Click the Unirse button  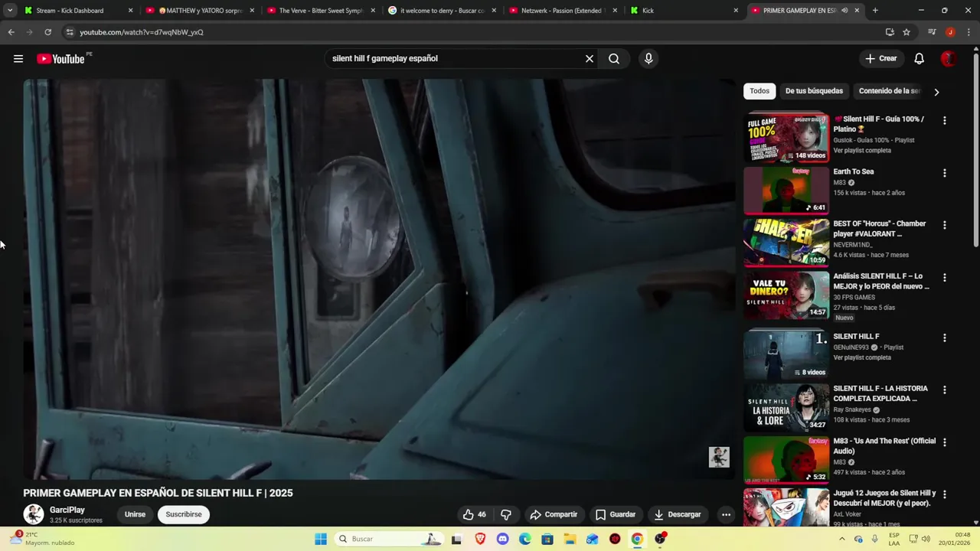click(x=135, y=514)
